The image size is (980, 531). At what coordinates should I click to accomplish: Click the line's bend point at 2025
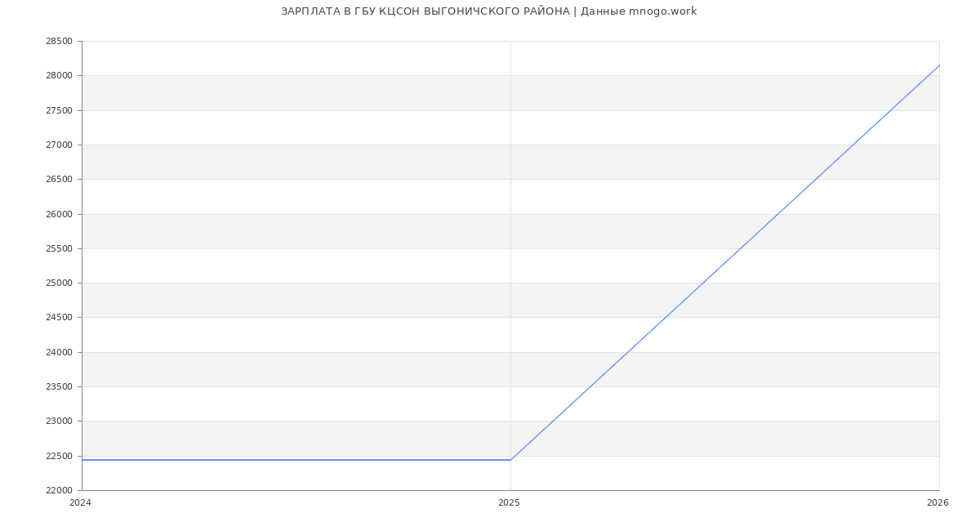coord(510,460)
